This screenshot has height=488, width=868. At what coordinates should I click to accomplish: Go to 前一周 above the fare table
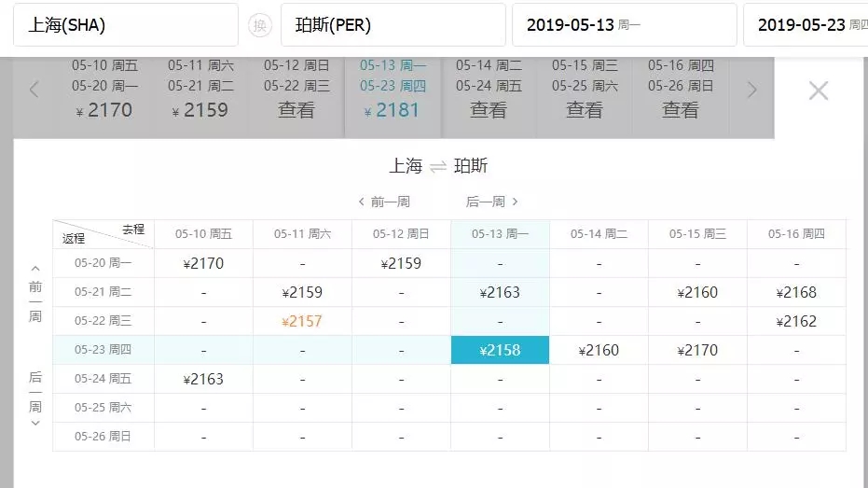[x=384, y=202]
